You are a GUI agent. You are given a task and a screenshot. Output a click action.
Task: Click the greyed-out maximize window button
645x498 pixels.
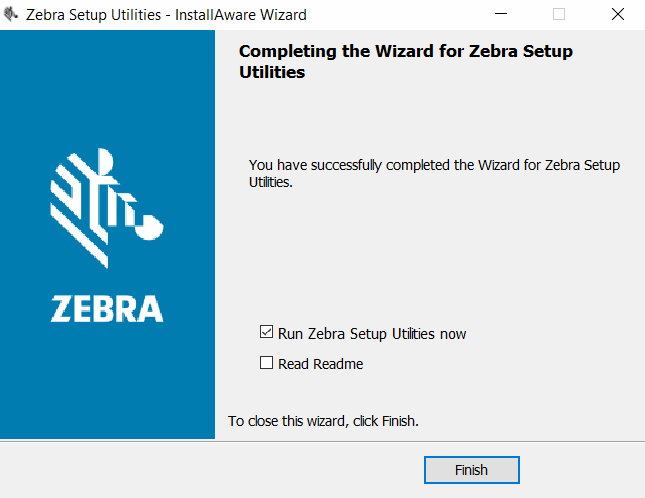(x=559, y=15)
